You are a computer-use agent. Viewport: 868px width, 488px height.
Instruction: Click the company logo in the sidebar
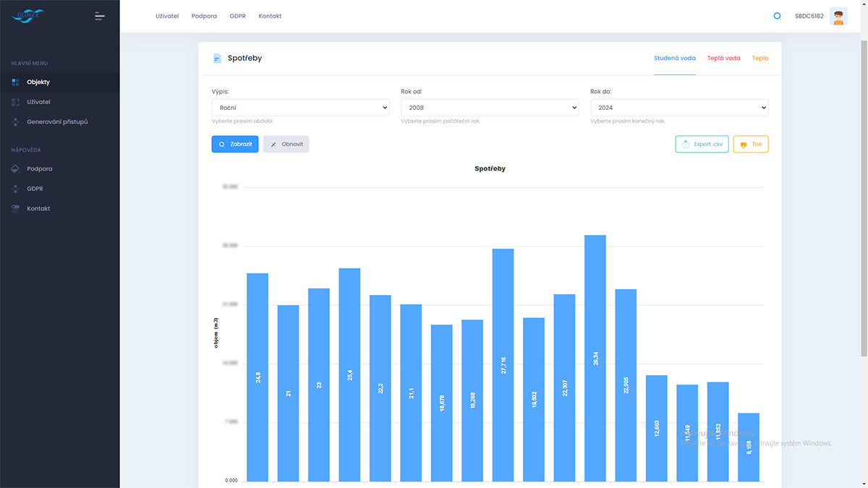tap(28, 15)
